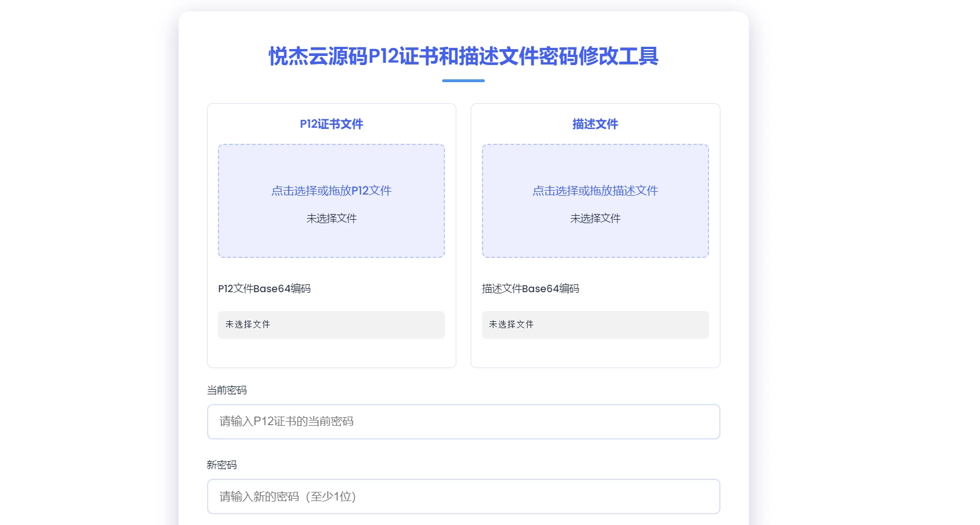Click the P12证书文件 card heading
The image size is (980, 525).
tap(331, 123)
